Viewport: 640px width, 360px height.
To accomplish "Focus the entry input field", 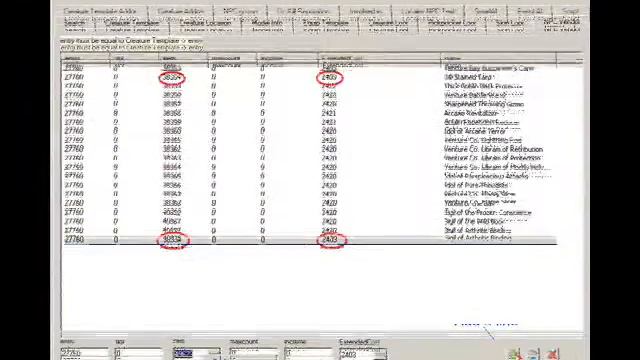I will pos(84,353).
